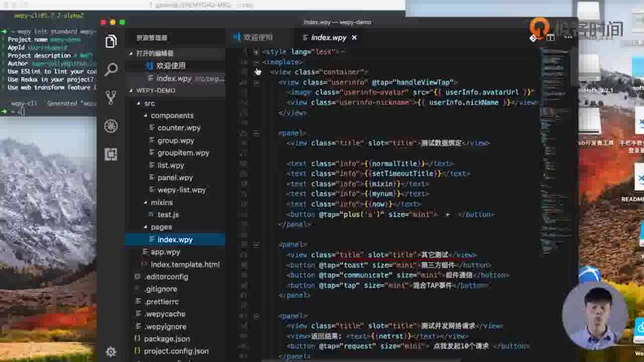Image resolution: width=644 pixels, height=362 pixels.
Task: Open the Manage gear icon
Action: pyautogui.click(x=111, y=351)
